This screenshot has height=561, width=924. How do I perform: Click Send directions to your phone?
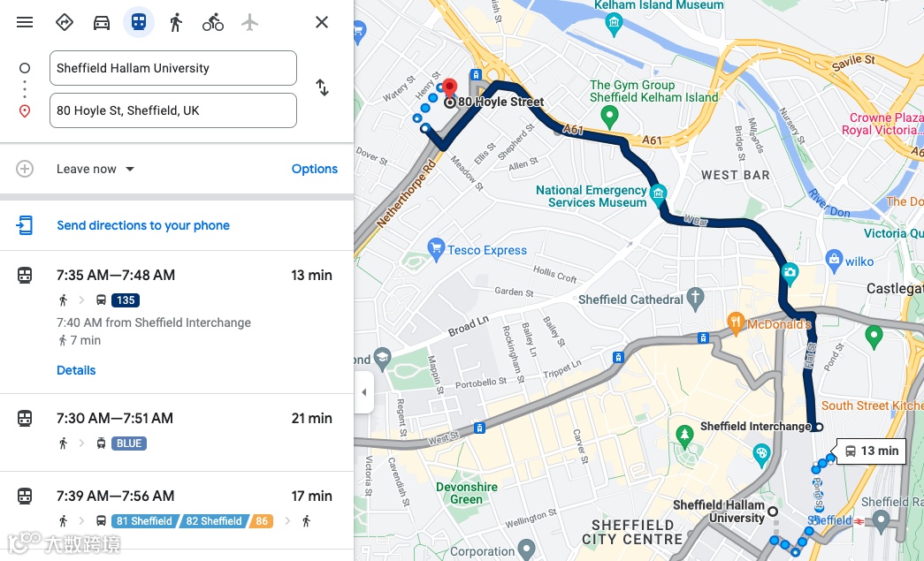point(143,225)
